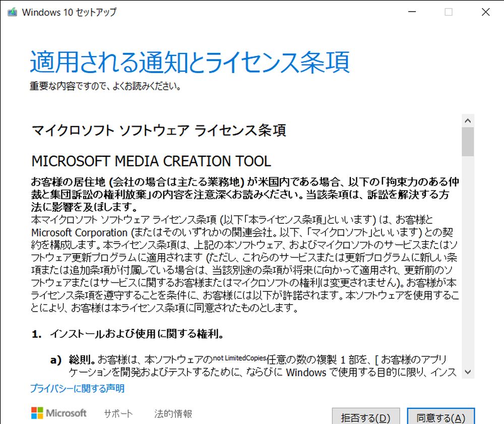Screen dimensions: 504x424
Task: Close the Windows 10 Setup window
Action: 486,12
